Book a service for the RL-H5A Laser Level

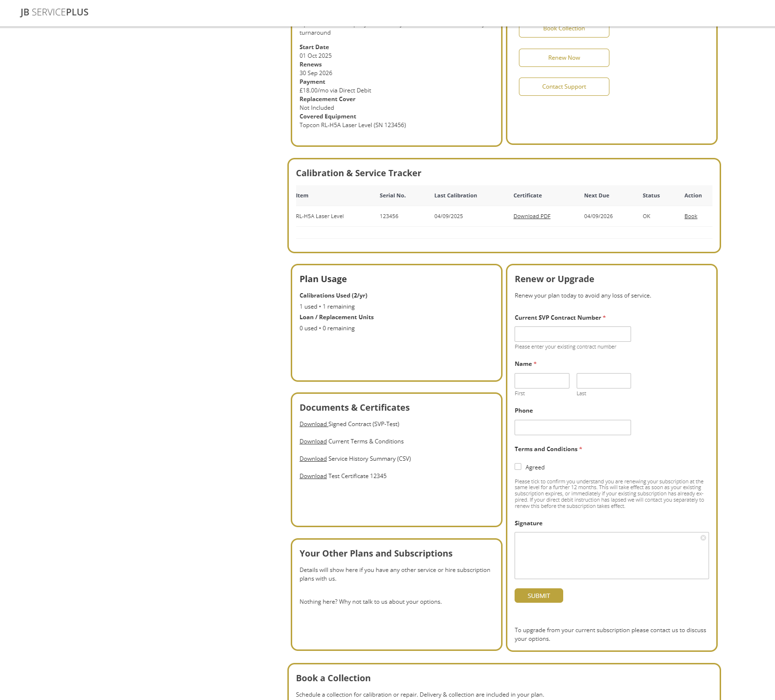[x=690, y=216]
